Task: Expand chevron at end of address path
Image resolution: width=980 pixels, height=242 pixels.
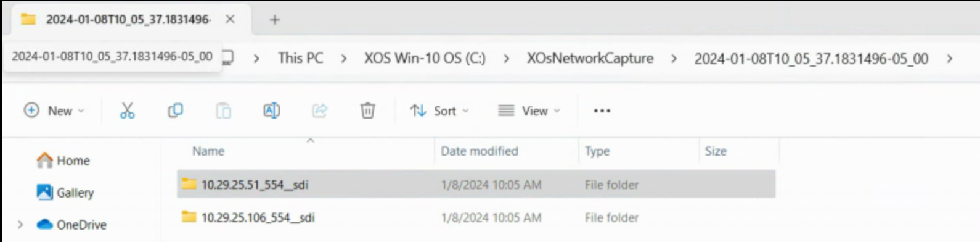Action: tap(950, 59)
